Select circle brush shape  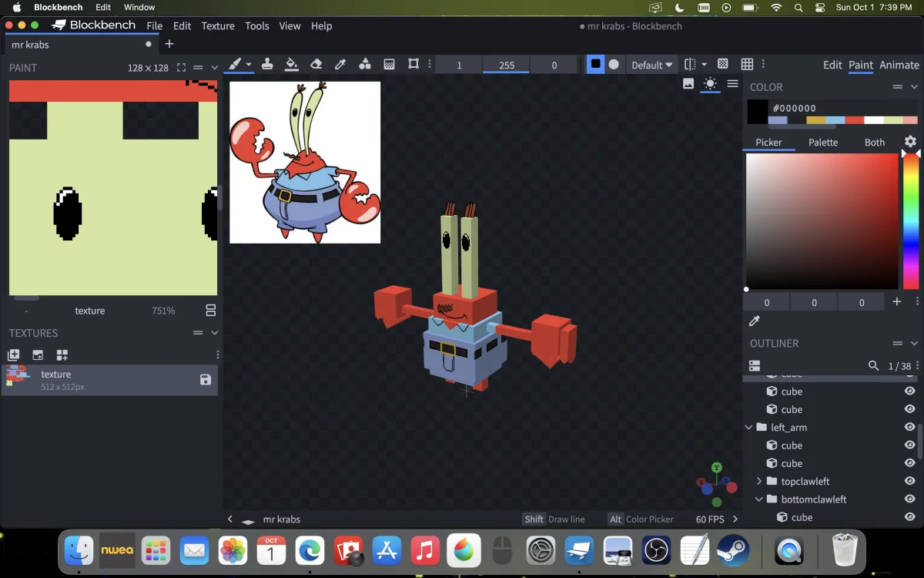[x=614, y=64]
